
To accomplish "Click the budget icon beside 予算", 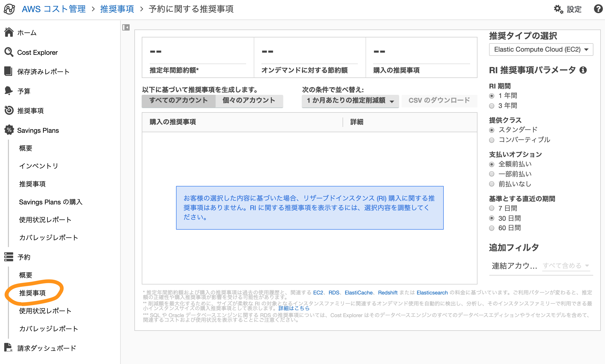I will coord(8,91).
